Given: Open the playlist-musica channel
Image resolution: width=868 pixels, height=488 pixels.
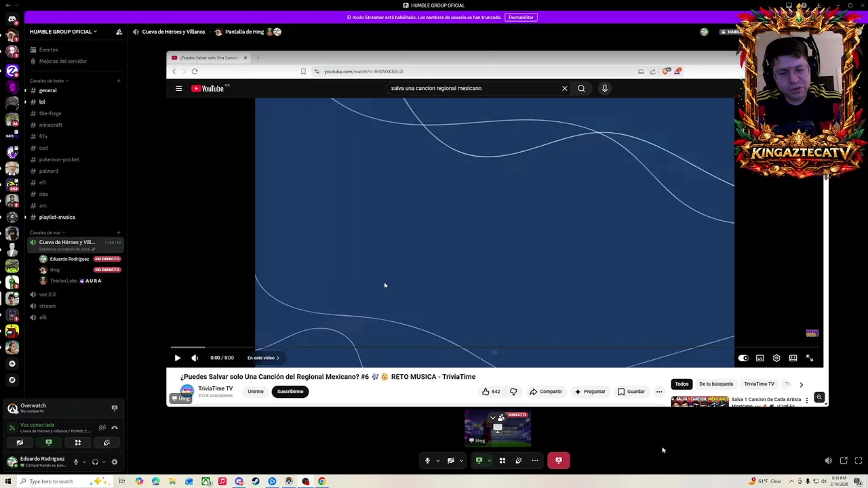Looking at the screenshot, I should point(57,217).
